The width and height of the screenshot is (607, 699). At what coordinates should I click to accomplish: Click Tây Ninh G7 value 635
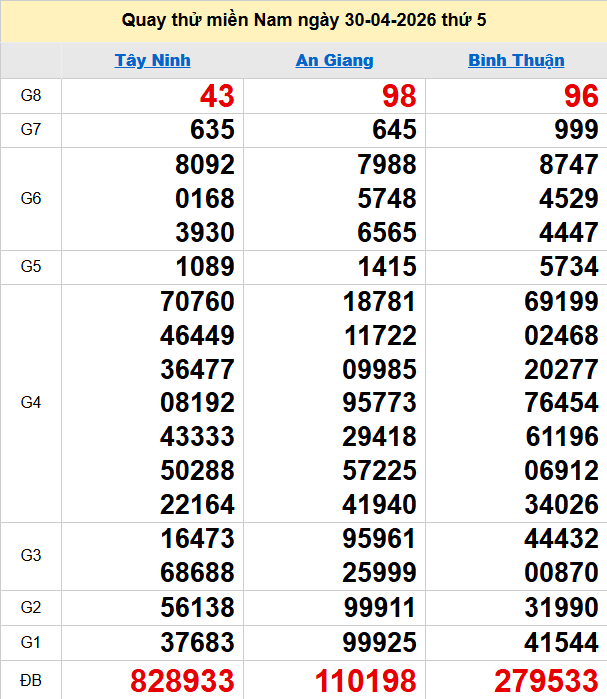click(212, 130)
